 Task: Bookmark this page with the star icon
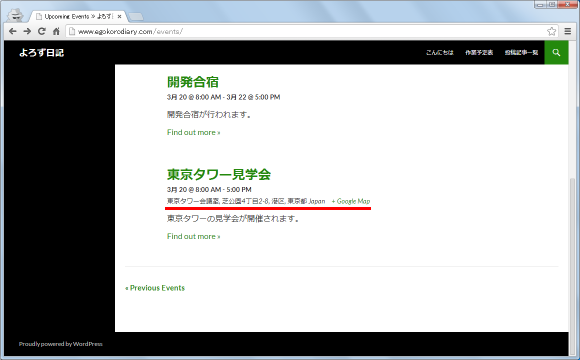pos(552,31)
